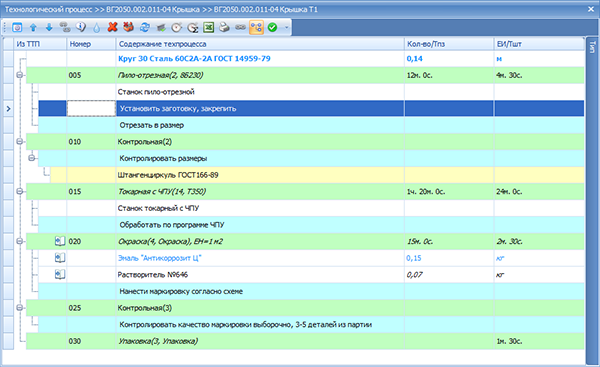The height and width of the screenshot is (367, 600).
Task: Select row Штангенциркуль ГОСТ 166-89
Action: pyautogui.click(x=317, y=175)
